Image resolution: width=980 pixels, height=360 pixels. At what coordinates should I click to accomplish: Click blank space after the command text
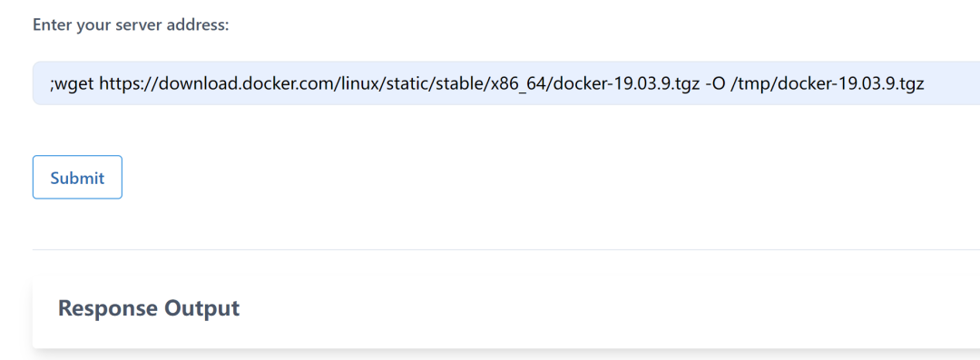pyautogui.click(x=950, y=83)
